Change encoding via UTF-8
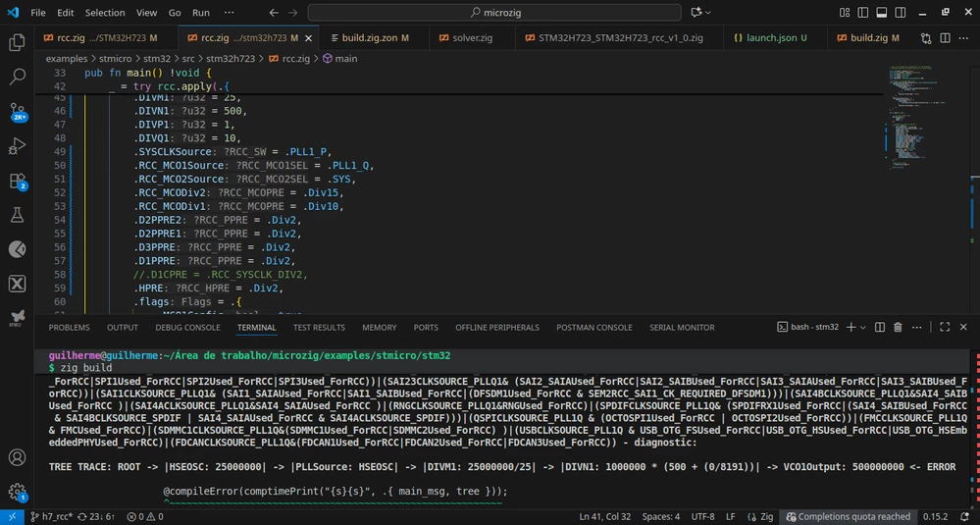Screen dimensions: 980x525 point(703,517)
